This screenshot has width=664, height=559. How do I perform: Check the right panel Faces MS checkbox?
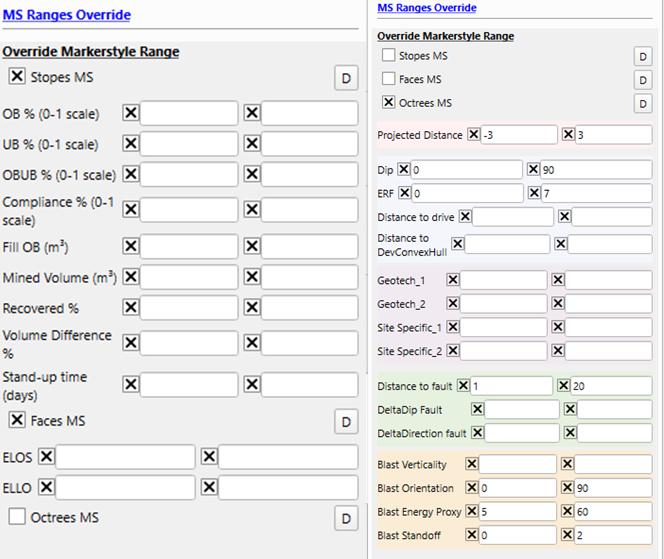tap(389, 79)
